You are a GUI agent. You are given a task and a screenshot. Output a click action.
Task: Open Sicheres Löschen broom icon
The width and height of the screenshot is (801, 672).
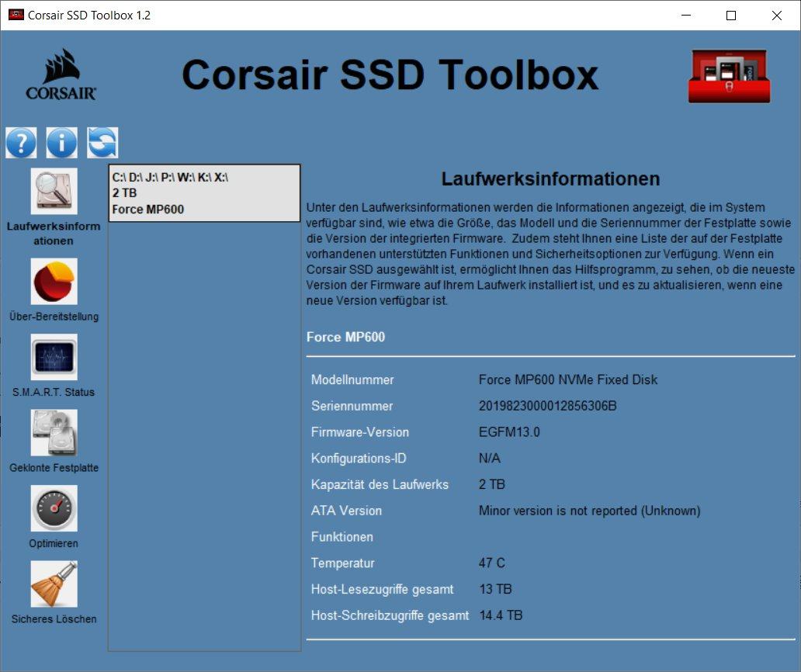click(x=54, y=584)
